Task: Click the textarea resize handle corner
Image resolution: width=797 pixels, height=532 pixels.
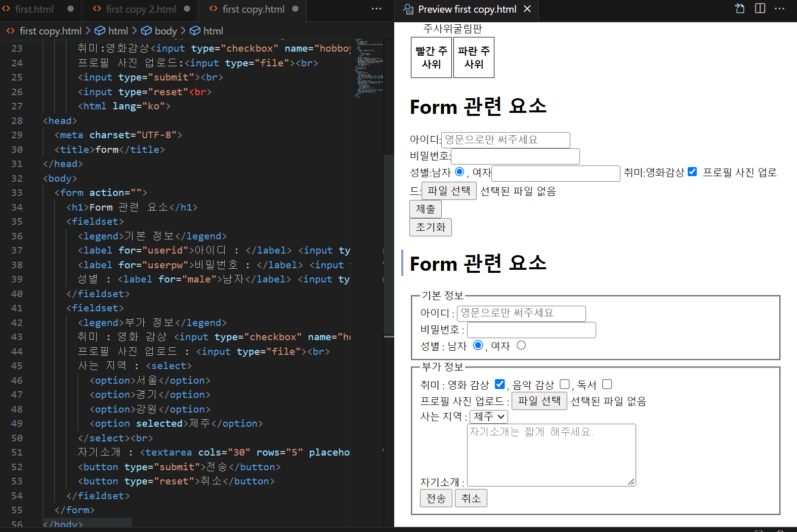Action: click(x=631, y=482)
